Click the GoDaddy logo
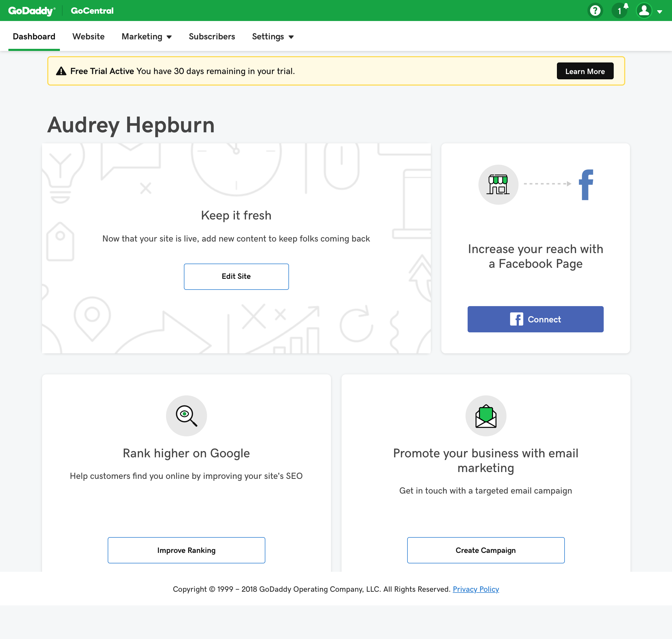This screenshot has width=672, height=639. coord(31,11)
